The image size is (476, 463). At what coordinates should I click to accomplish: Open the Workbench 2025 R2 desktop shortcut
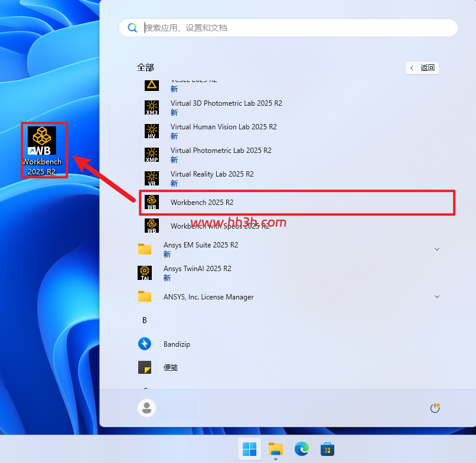42,151
